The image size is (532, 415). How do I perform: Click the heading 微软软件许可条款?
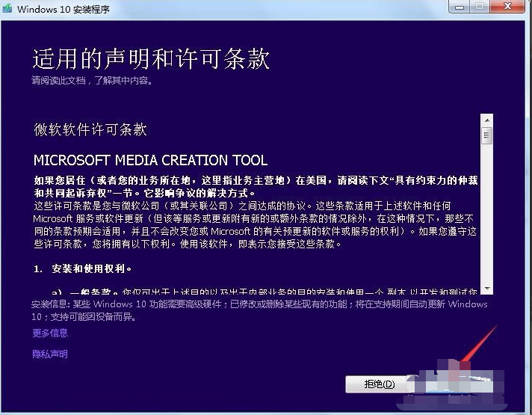[90, 129]
